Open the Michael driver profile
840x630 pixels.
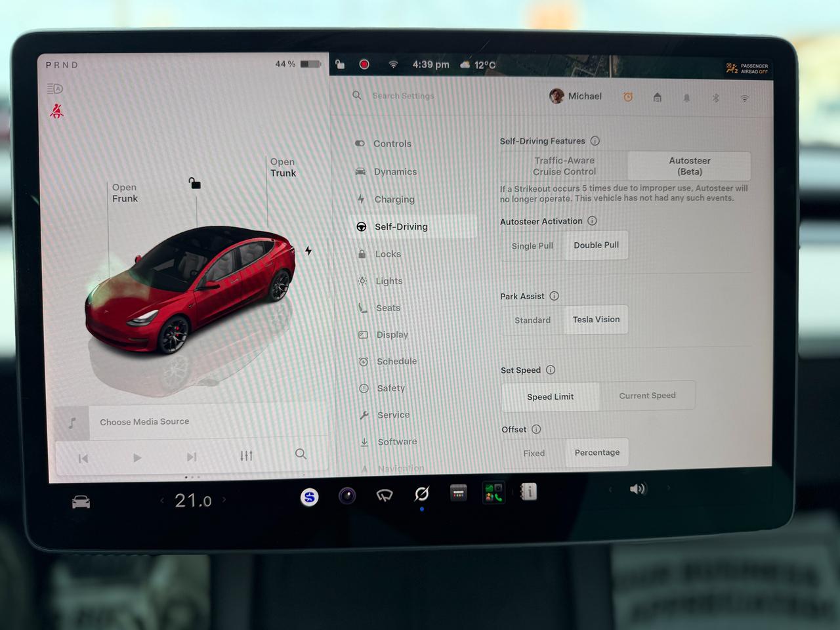[576, 96]
